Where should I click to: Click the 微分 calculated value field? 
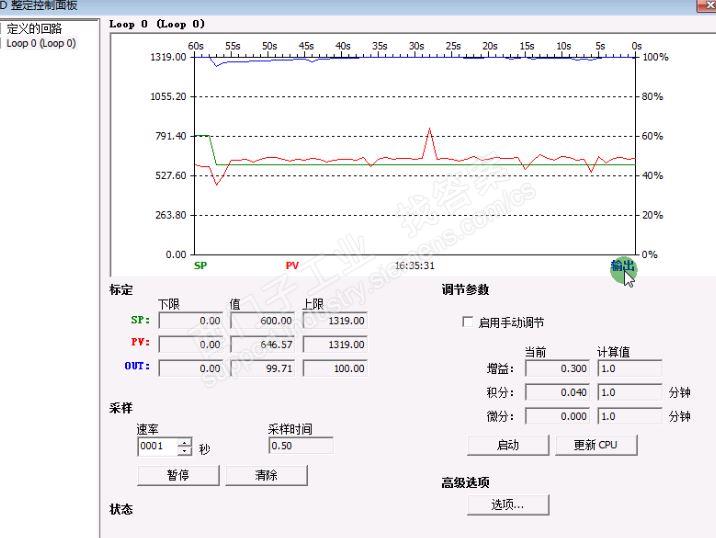[629, 416]
